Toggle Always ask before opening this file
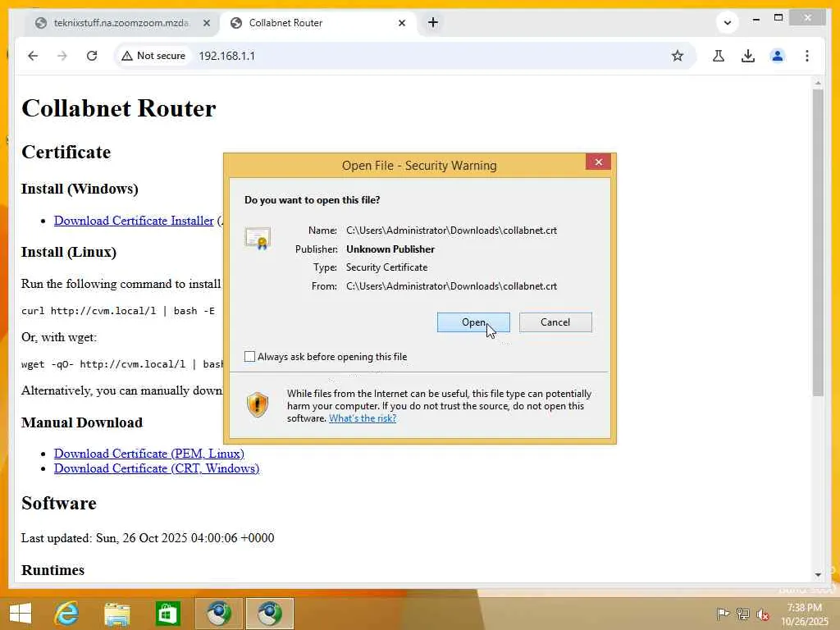Image resolution: width=840 pixels, height=630 pixels. (249, 356)
